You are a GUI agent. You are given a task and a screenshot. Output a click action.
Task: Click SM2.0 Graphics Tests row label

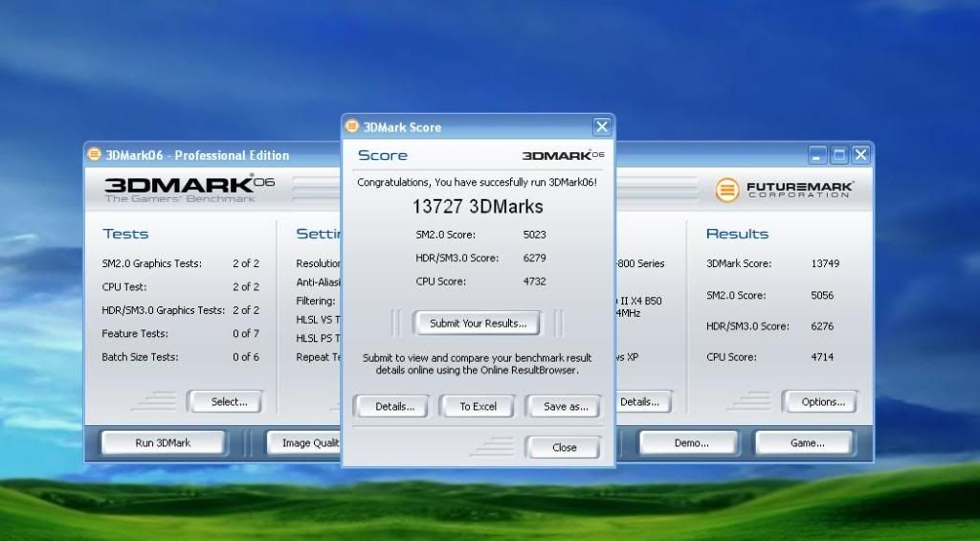click(152, 263)
